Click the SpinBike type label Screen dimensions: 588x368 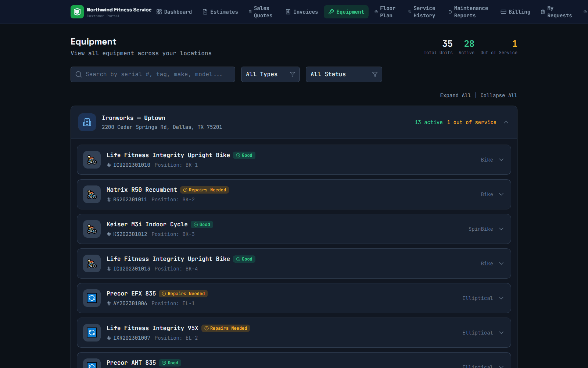click(481, 229)
